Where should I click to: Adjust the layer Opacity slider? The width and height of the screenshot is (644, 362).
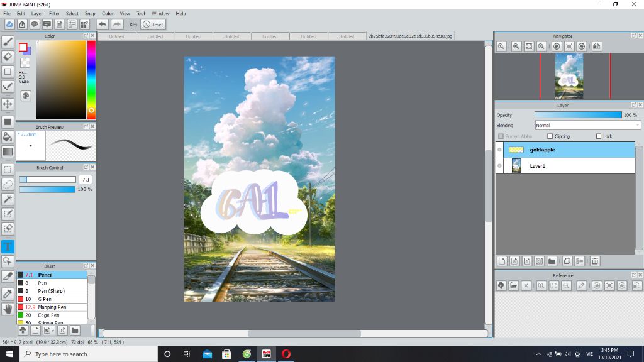point(579,115)
